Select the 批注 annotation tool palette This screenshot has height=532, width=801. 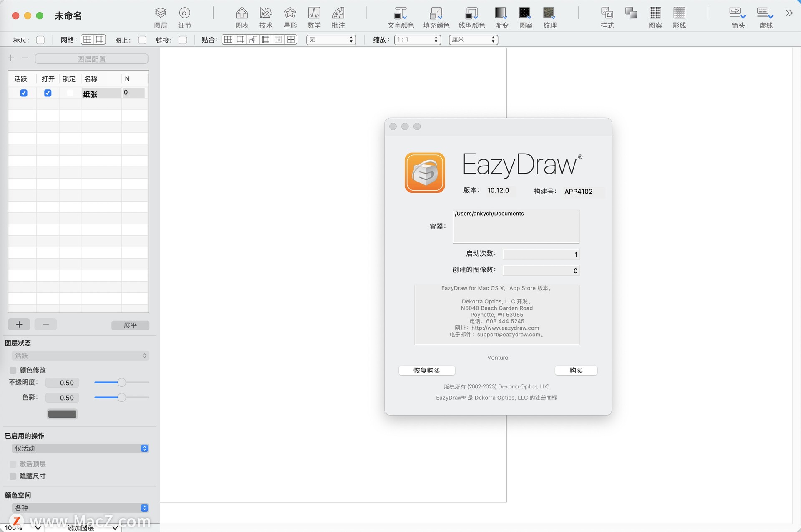click(338, 18)
